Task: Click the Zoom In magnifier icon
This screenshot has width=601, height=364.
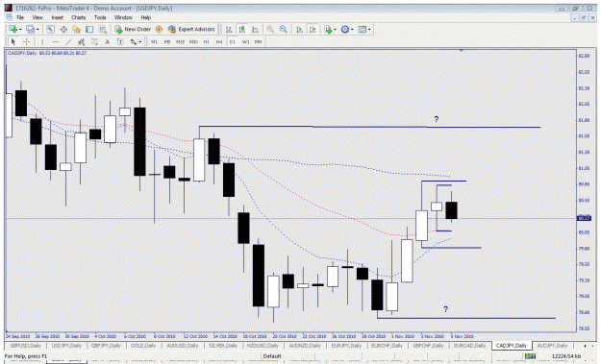Action: (270, 29)
